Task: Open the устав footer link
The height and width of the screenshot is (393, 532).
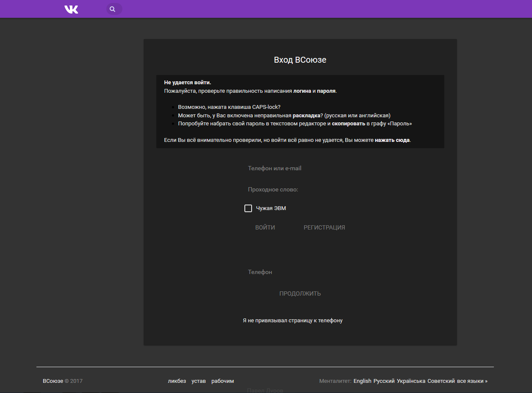Action: 199,381
